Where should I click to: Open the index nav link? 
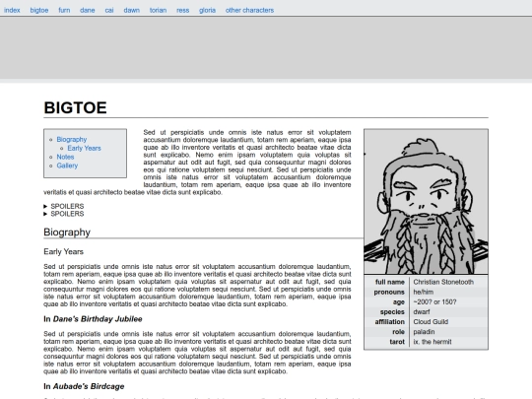coord(12,10)
